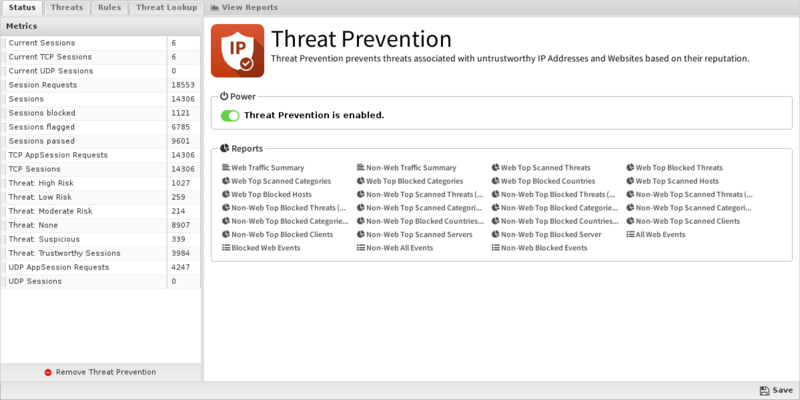The width and height of the screenshot is (800, 400).
Task: Toggle the Threat Prevention power switch
Action: 230,116
